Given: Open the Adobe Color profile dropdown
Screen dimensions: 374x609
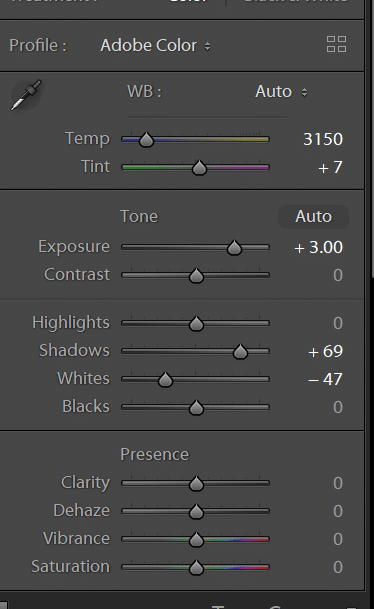Looking at the screenshot, I should point(155,46).
